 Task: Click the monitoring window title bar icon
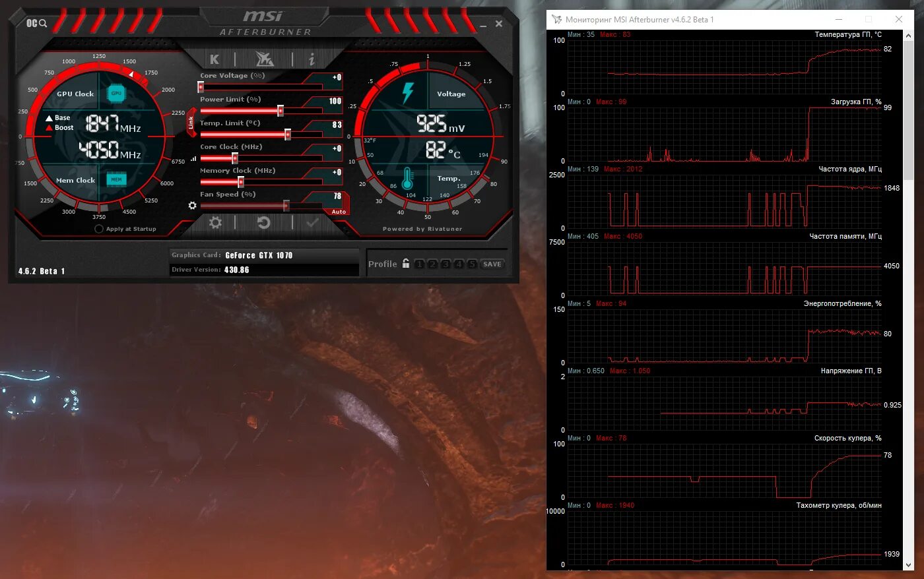pyautogui.click(x=557, y=19)
